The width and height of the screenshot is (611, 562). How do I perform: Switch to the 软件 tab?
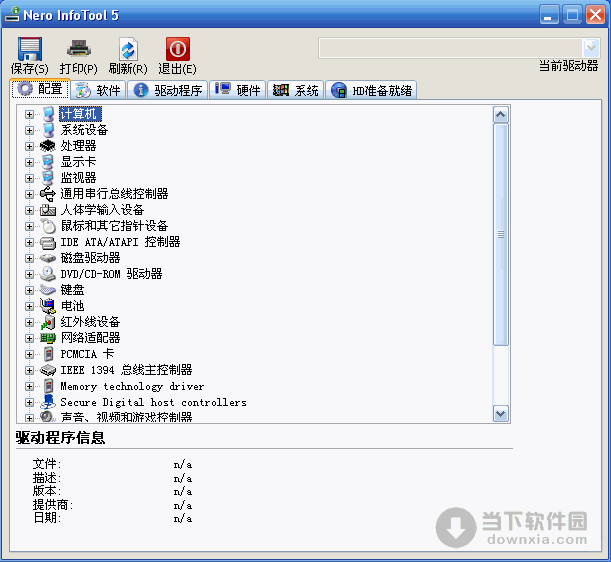98,90
